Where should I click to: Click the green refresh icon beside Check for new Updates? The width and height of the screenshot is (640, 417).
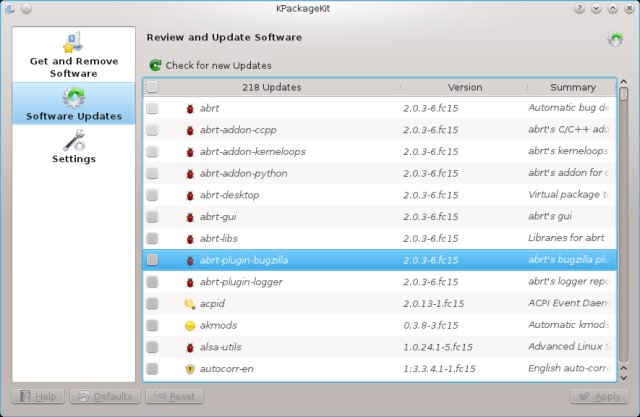coord(155,66)
